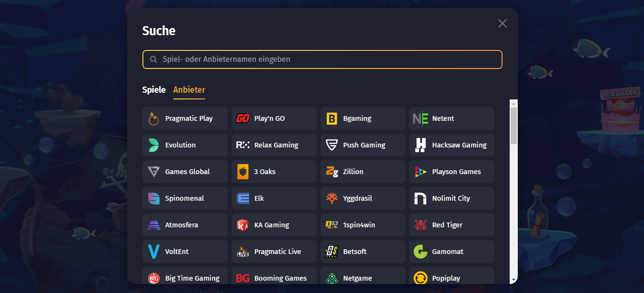
Task: Click the Bgaming yellow B logo
Action: 332,118
